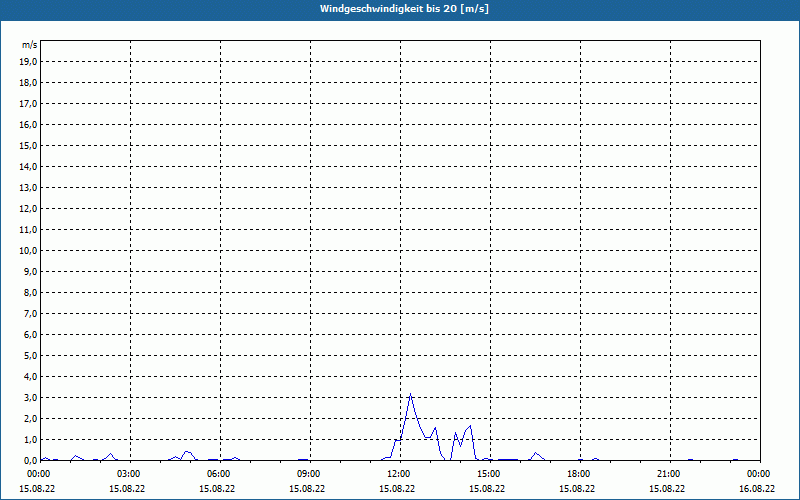Screen dimensions: 800x500
Task: Select the '15.08.22' date beneath '21:00'
Action: 667,489
